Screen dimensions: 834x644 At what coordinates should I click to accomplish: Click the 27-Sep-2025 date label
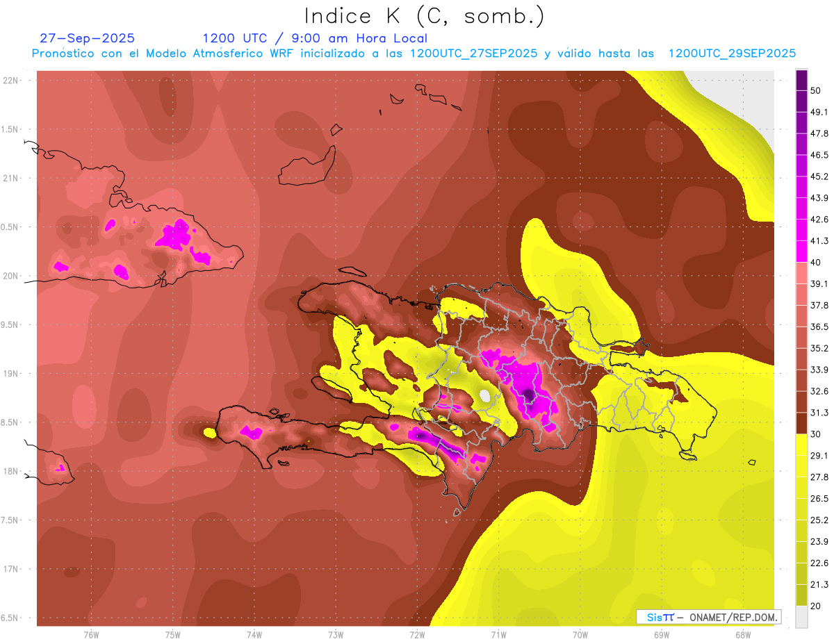(x=87, y=38)
